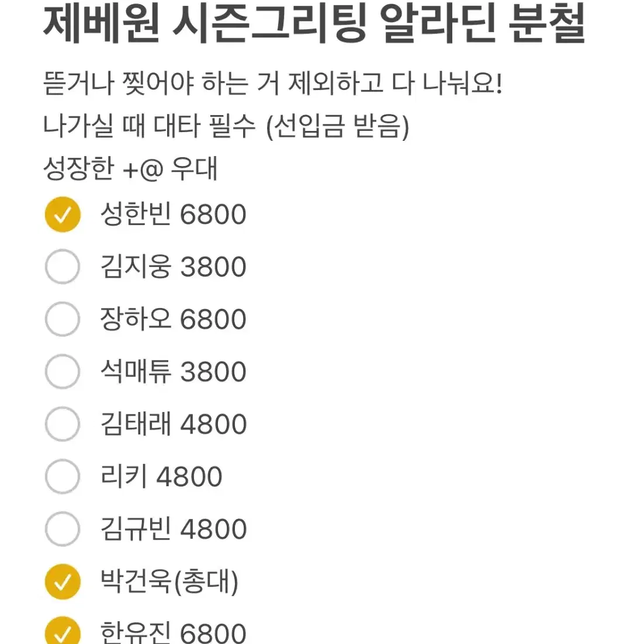Click the 리키 4800 label text
The width and height of the screenshot is (644, 644).
coord(161,476)
